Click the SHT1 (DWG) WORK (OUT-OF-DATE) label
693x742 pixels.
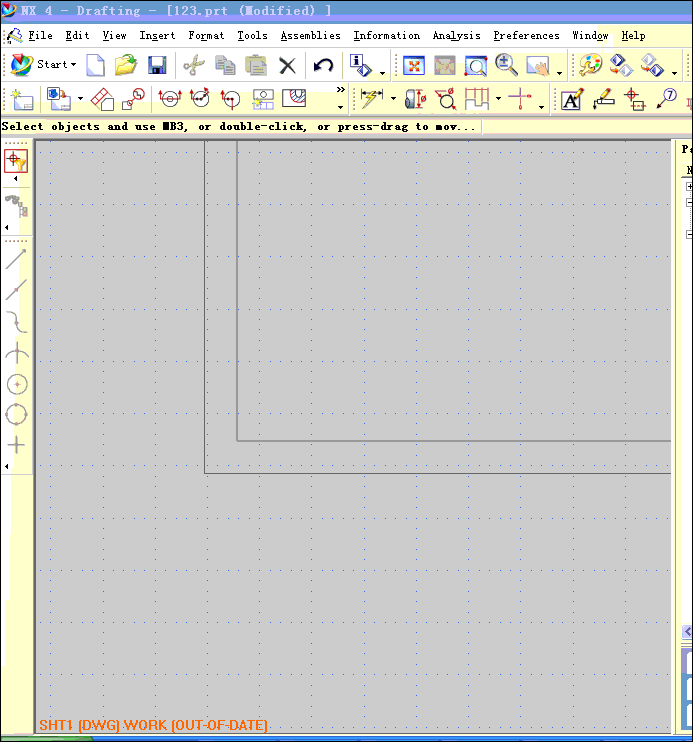153,725
